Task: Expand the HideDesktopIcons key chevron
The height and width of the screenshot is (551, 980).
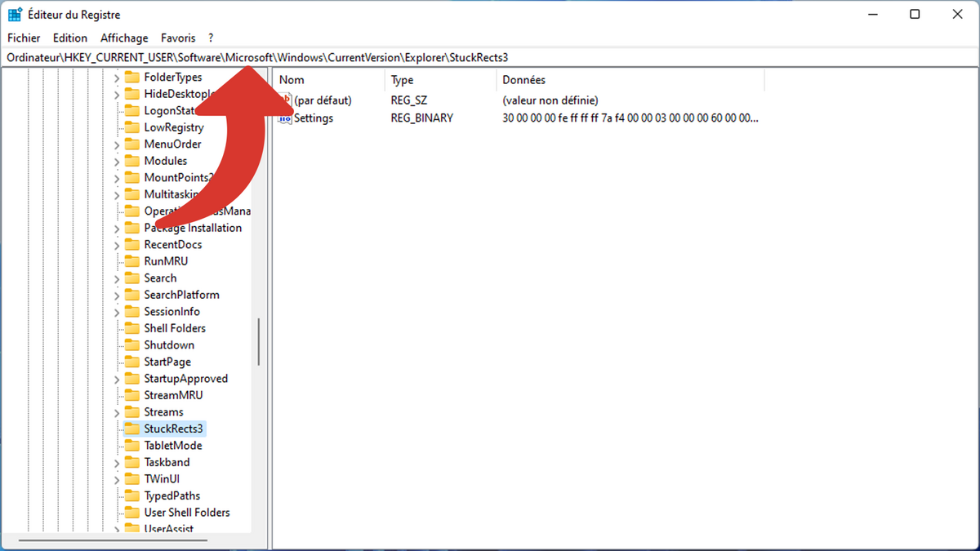Action: point(116,95)
